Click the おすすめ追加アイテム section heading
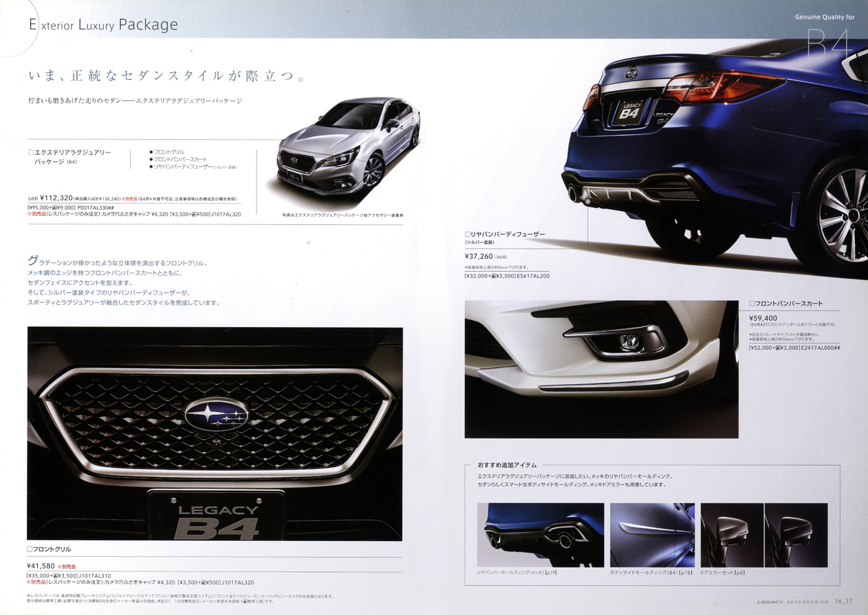868x615 pixels. (507, 465)
